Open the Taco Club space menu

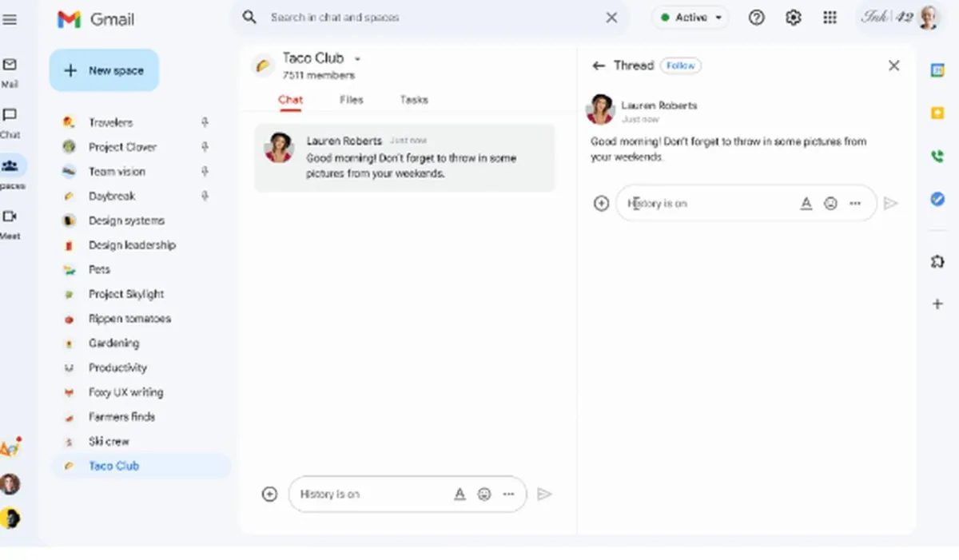click(x=357, y=58)
